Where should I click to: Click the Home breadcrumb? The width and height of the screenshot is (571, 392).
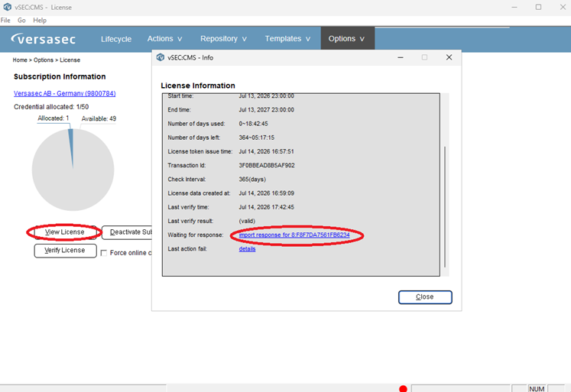[20, 60]
